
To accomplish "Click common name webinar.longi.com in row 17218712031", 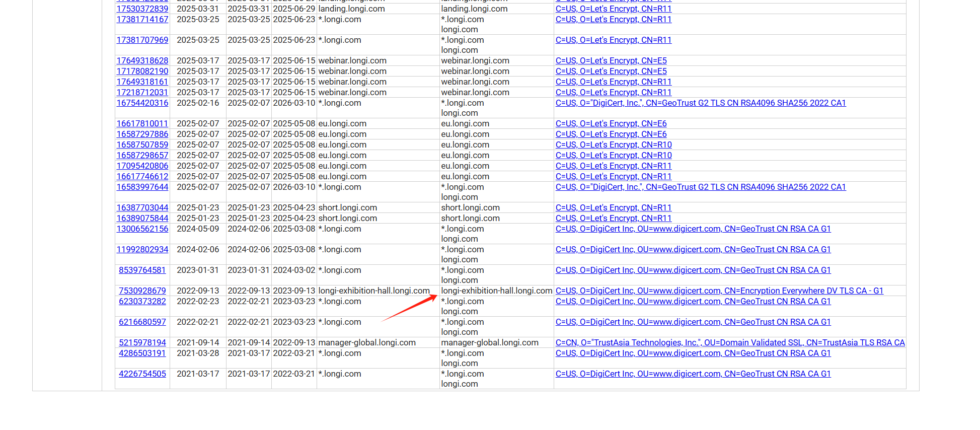I will pyautogui.click(x=352, y=92).
